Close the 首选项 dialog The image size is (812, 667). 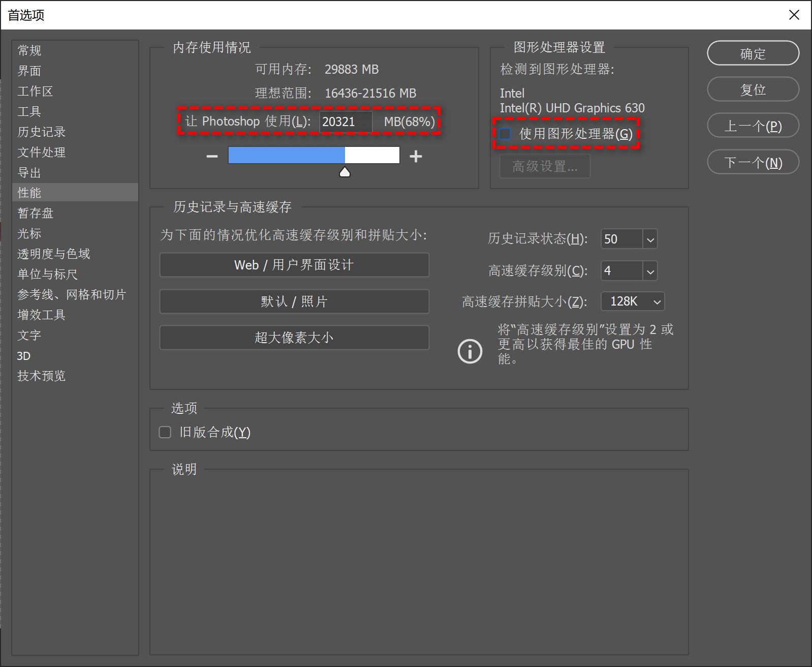coord(794,15)
